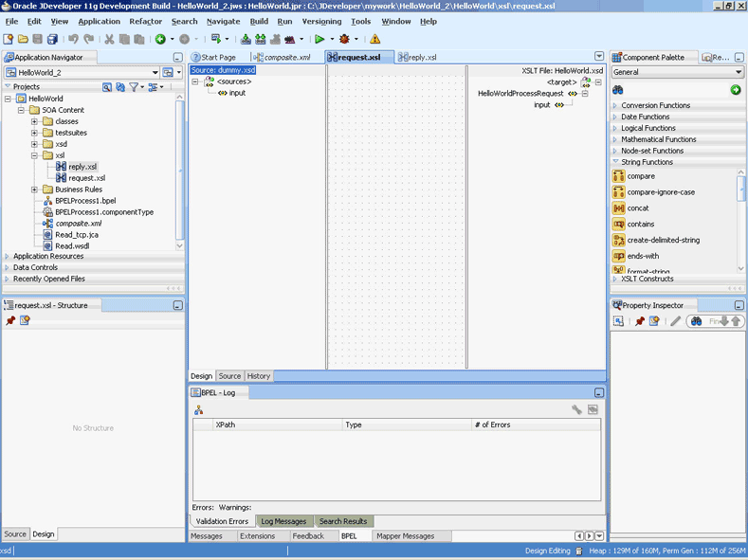The height and width of the screenshot is (560, 748).
Task: Click the pin icon in Property Inspector
Action: [x=640, y=321]
